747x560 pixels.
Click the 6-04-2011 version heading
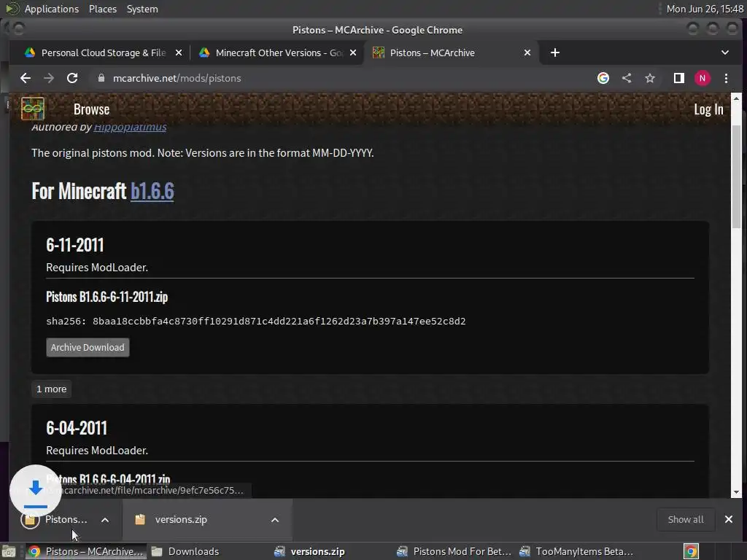click(x=77, y=427)
